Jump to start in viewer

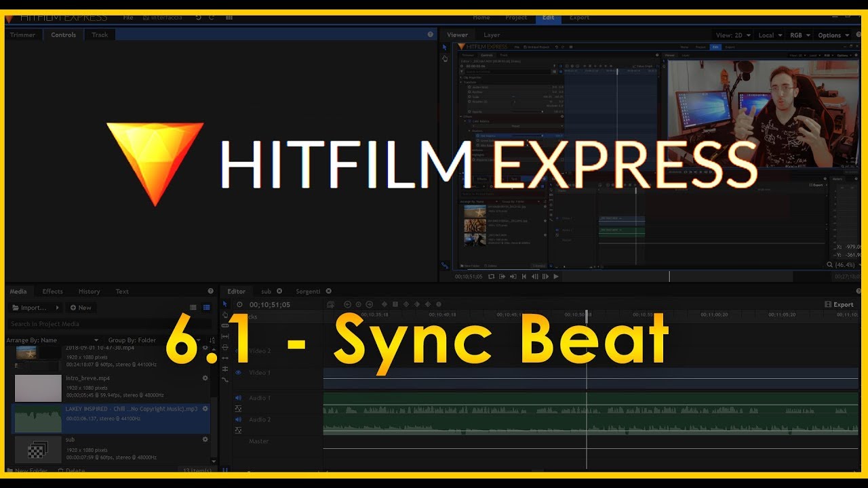524,277
